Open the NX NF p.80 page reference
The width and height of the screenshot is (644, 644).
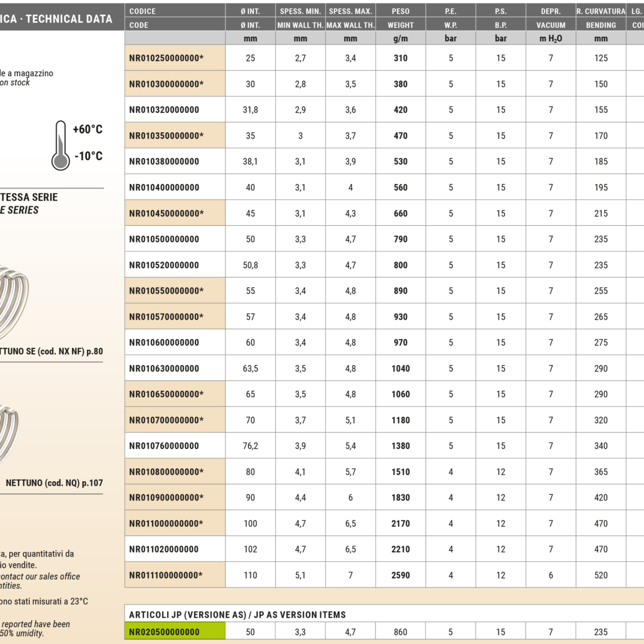click(x=52, y=351)
